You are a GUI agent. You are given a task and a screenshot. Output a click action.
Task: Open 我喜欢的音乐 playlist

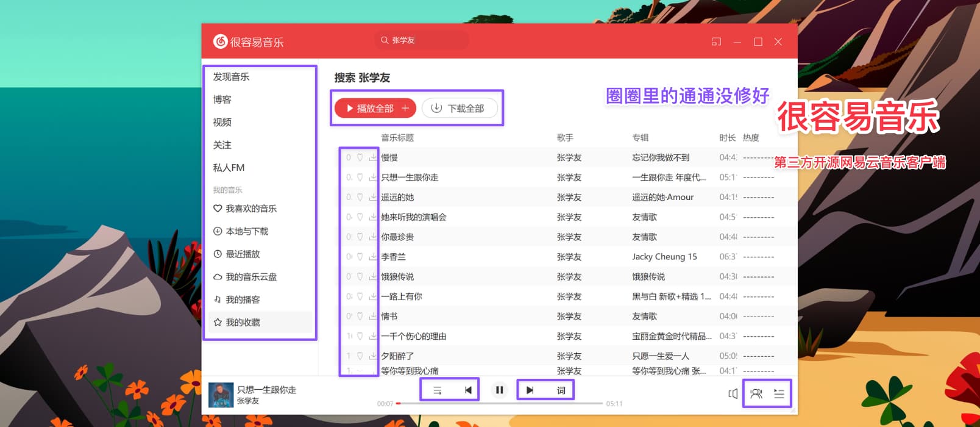pos(250,209)
